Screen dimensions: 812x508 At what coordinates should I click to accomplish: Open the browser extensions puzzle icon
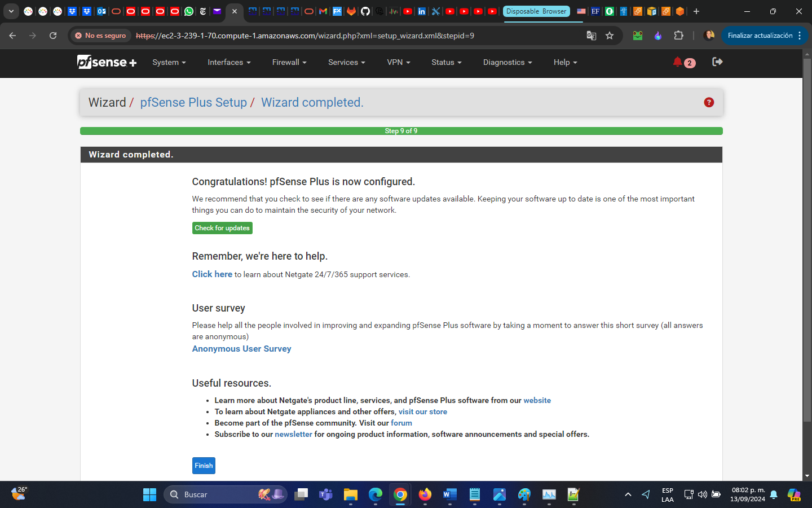678,36
